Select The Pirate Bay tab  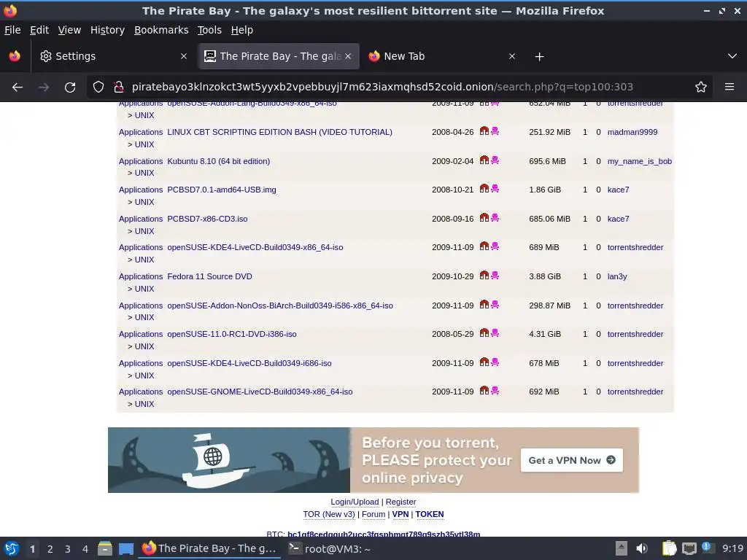click(278, 56)
